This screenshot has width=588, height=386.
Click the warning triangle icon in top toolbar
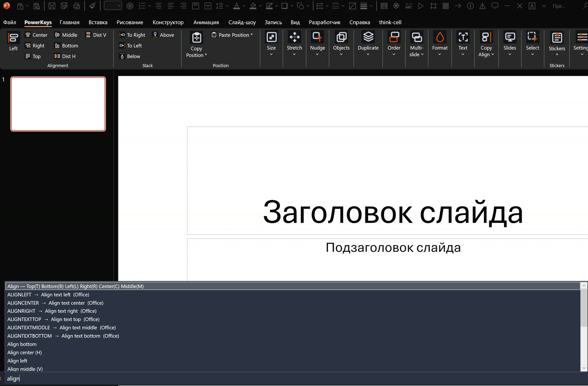[483, 6]
